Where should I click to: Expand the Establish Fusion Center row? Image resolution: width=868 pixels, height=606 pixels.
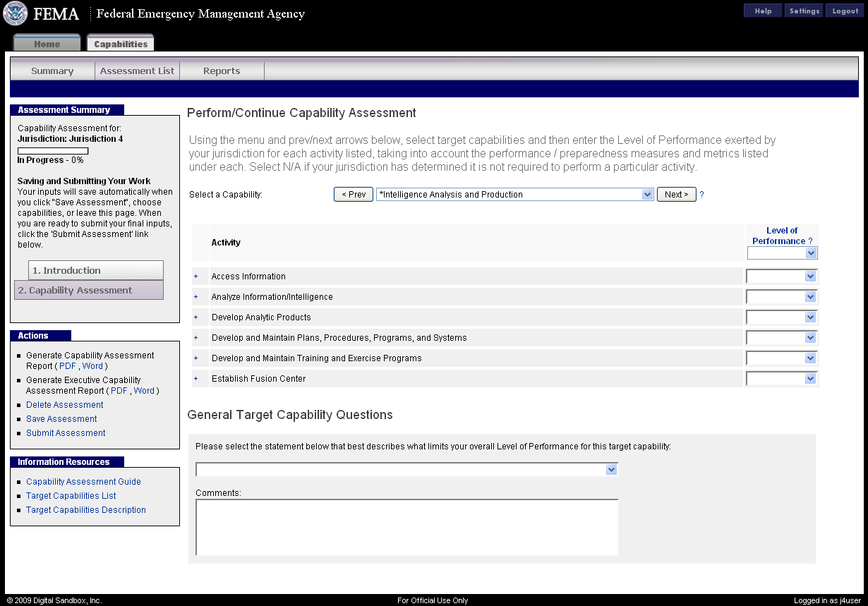click(195, 379)
